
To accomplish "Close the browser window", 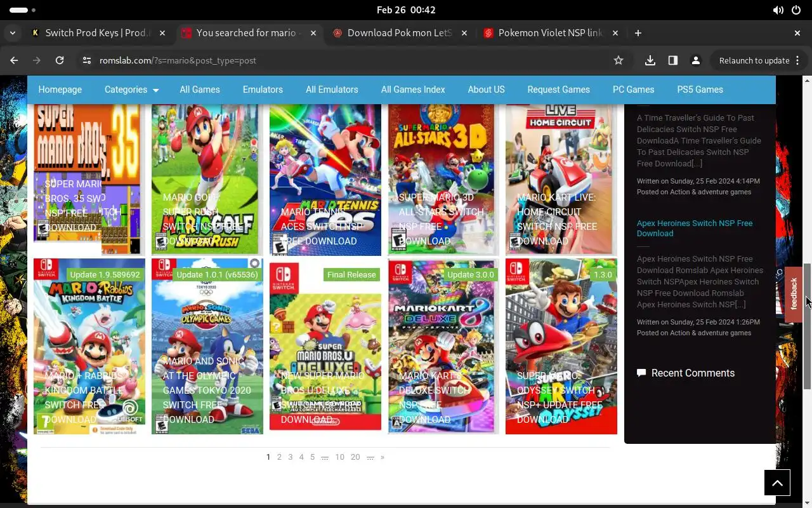I will (x=797, y=33).
